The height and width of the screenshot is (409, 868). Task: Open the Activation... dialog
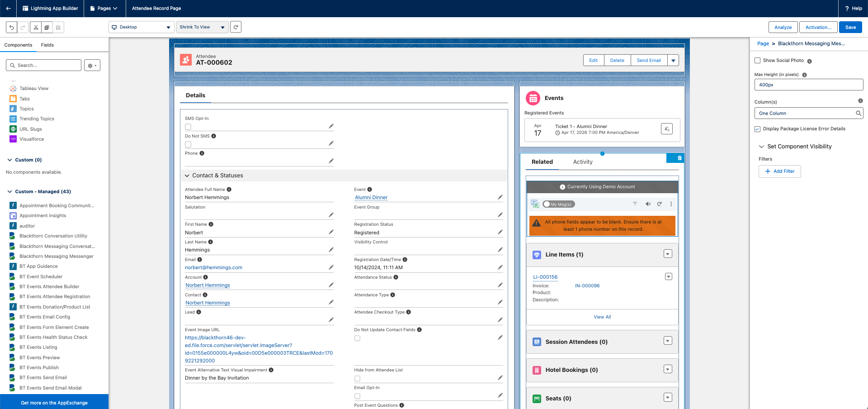[x=818, y=27]
